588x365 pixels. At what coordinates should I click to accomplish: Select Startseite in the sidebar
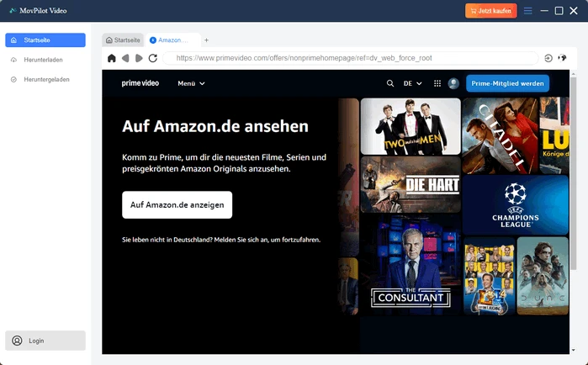(45, 40)
